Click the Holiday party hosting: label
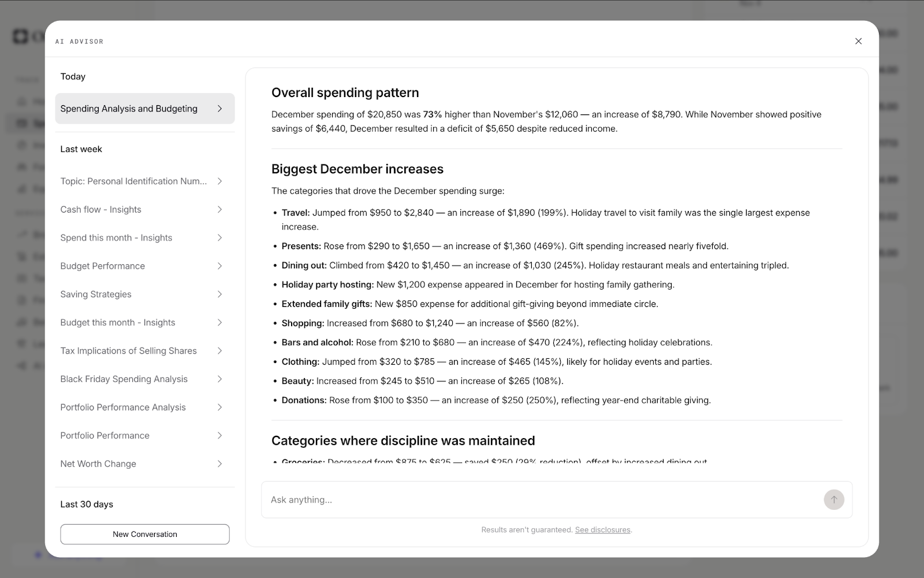This screenshot has height=578, width=924. [x=328, y=284]
